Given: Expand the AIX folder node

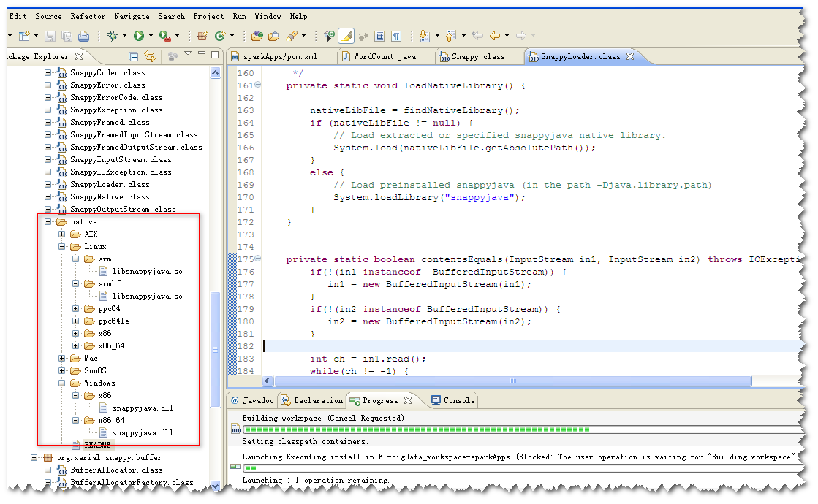Looking at the screenshot, I should click(x=62, y=234).
